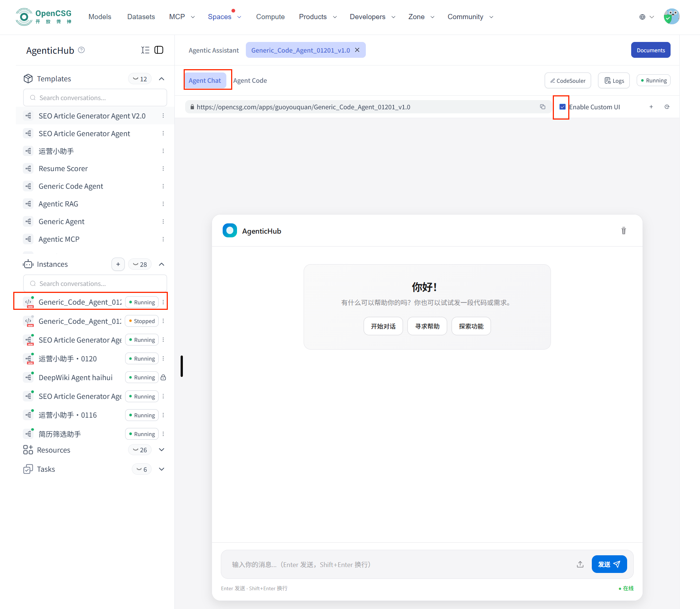700x609 pixels.
Task: Expand the Tasks section
Action: click(x=162, y=469)
